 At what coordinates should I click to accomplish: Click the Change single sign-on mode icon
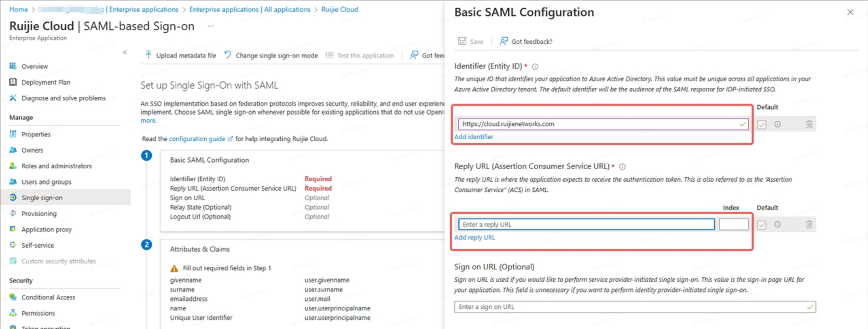click(x=228, y=55)
